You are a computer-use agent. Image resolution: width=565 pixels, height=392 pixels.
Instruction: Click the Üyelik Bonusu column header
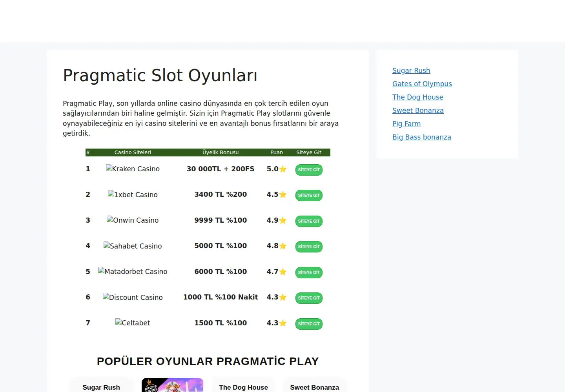click(221, 152)
